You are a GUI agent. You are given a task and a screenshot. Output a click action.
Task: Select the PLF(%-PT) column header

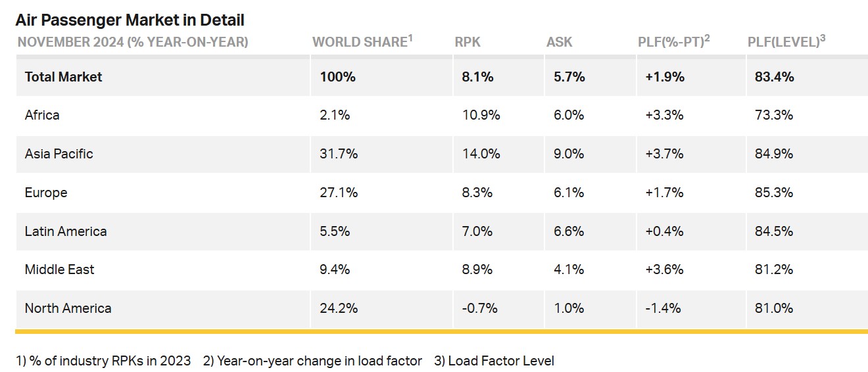click(x=669, y=41)
